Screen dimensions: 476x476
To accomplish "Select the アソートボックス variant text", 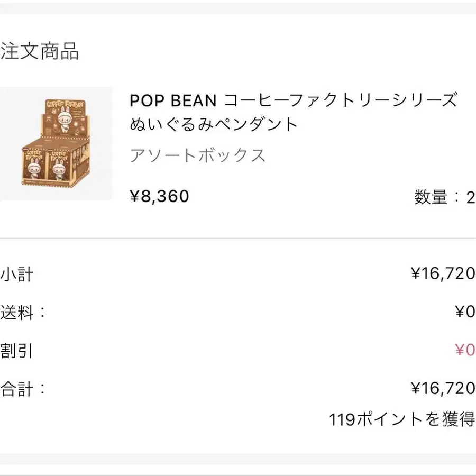I will tap(198, 155).
